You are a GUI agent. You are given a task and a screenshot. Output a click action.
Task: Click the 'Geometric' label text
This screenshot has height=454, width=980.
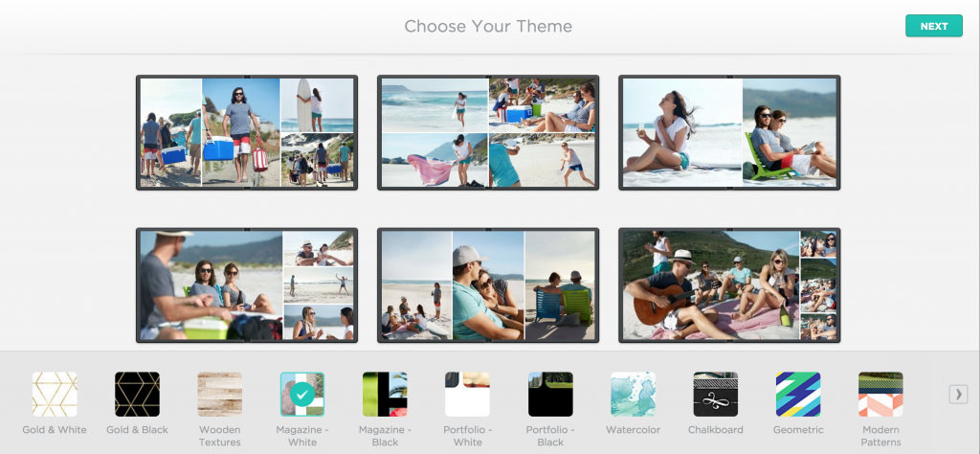click(798, 430)
